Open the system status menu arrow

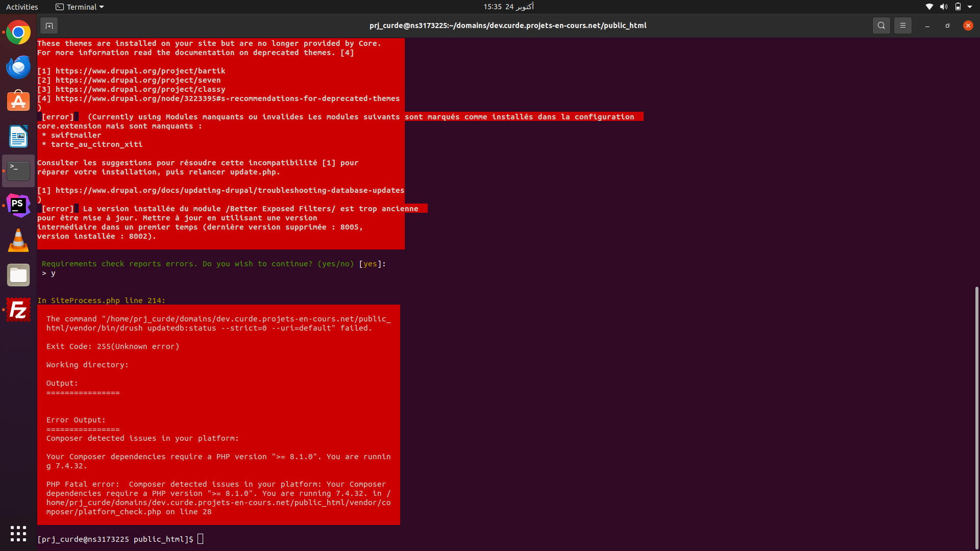tap(970, 7)
